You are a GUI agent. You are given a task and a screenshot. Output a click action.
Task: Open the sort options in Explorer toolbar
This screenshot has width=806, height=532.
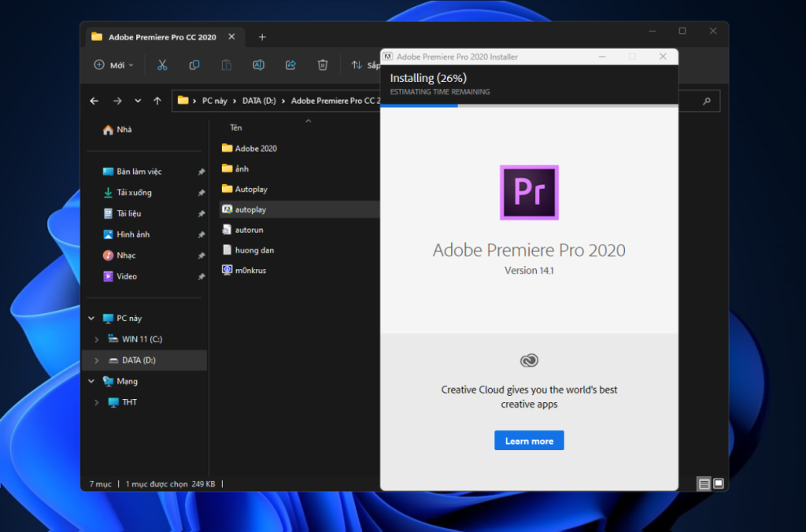tap(365, 65)
